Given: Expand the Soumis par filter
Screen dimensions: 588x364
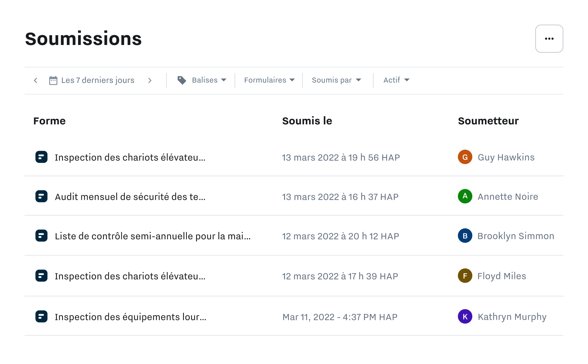Looking at the screenshot, I should tap(336, 80).
